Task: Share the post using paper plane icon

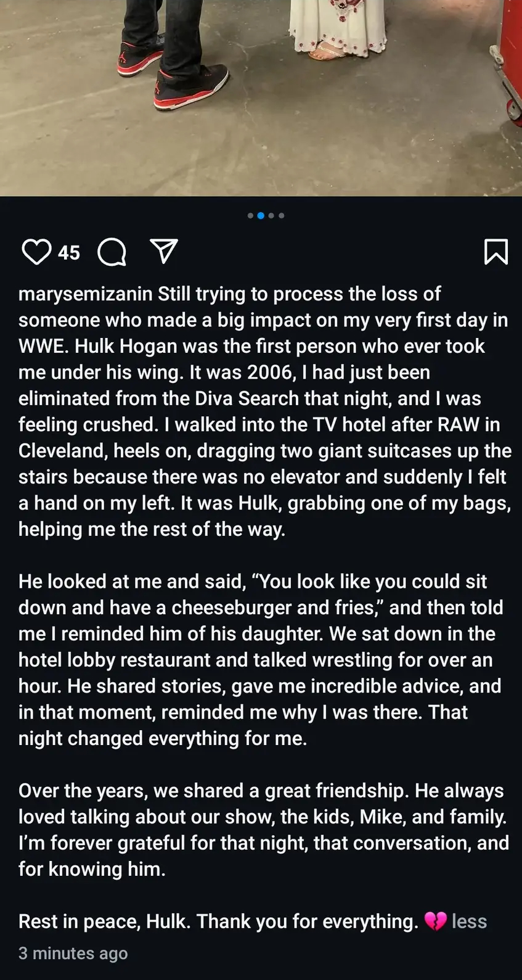Action: [x=164, y=252]
